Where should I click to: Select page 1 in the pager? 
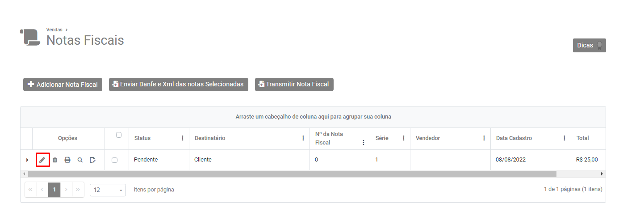(x=54, y=190)
